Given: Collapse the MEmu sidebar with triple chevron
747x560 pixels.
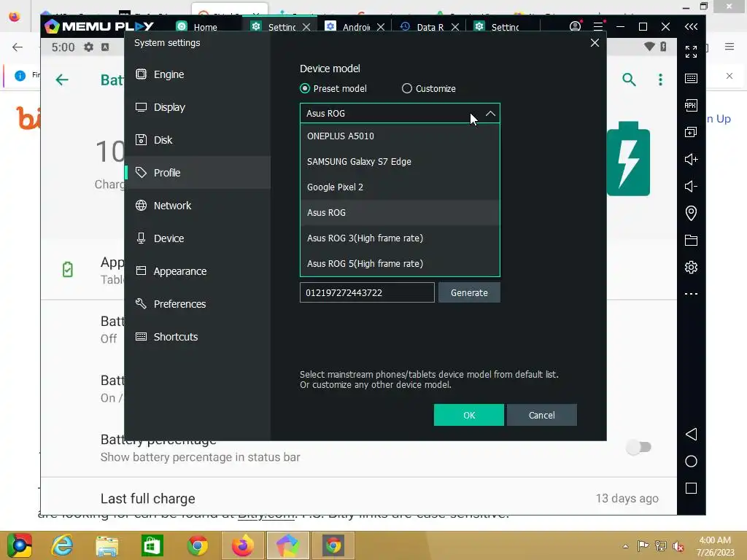Looking at the screenshot, I should [x=691, y=27].
